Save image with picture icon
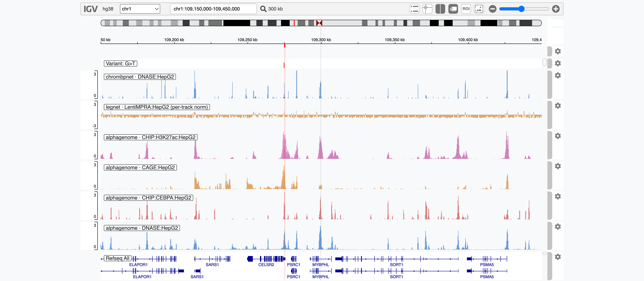The height and width of the screenshot is (281, 644). point(479,9)
